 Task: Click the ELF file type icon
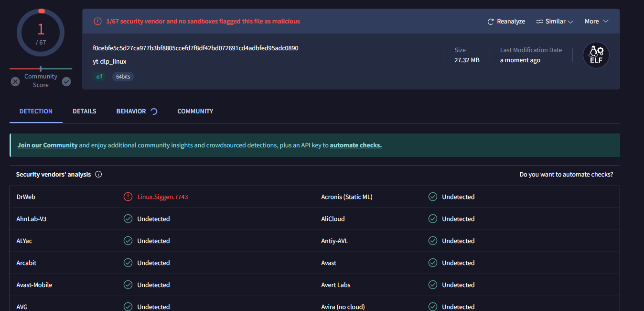596,55
